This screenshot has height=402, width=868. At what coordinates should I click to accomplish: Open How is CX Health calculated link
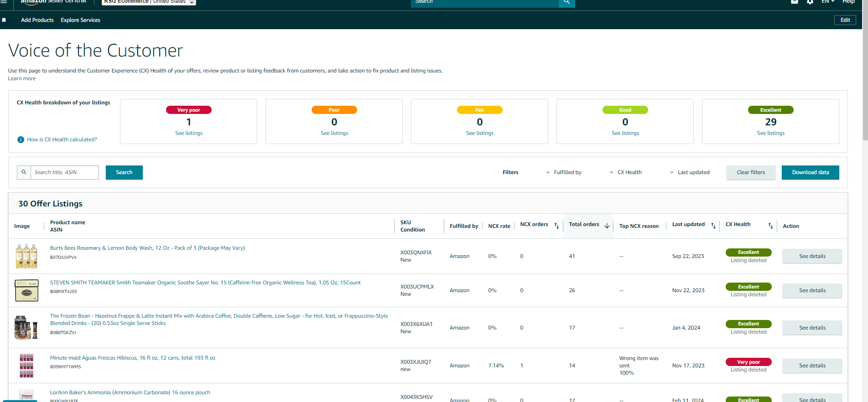click(x=62, y=139)
